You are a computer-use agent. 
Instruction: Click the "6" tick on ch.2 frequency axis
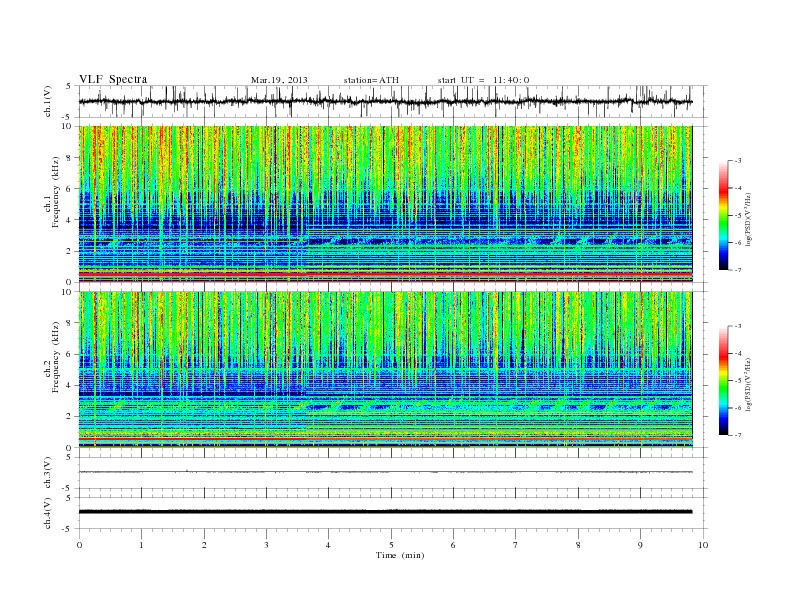pyautogui.click(x=70, y=354)
